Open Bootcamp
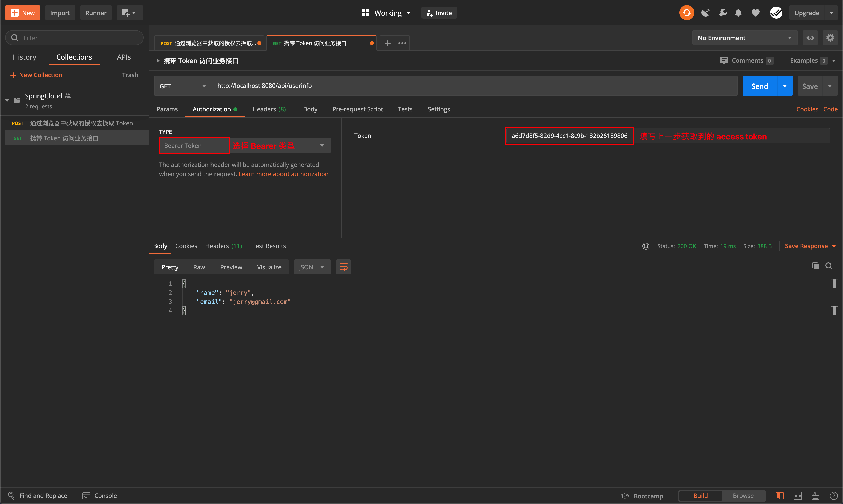The height and width of the screenshot is (504, 843). (x=642, y=496)
